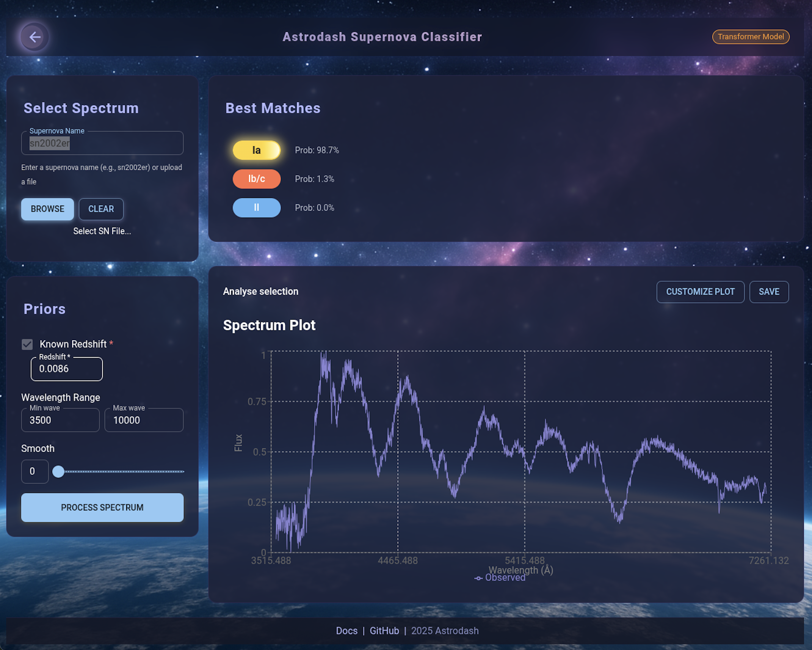Click the Smooth number box
Screen dimensions: 812x650
click(x=34, y=471)
